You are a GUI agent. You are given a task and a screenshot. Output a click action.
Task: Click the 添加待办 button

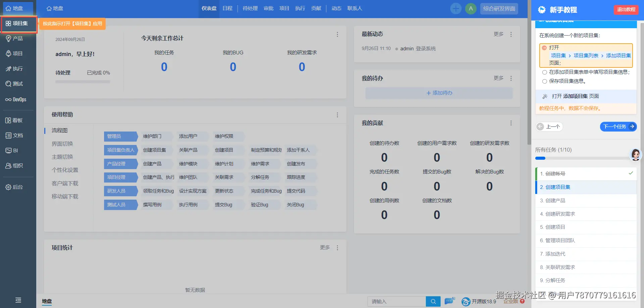click(439, 93)
